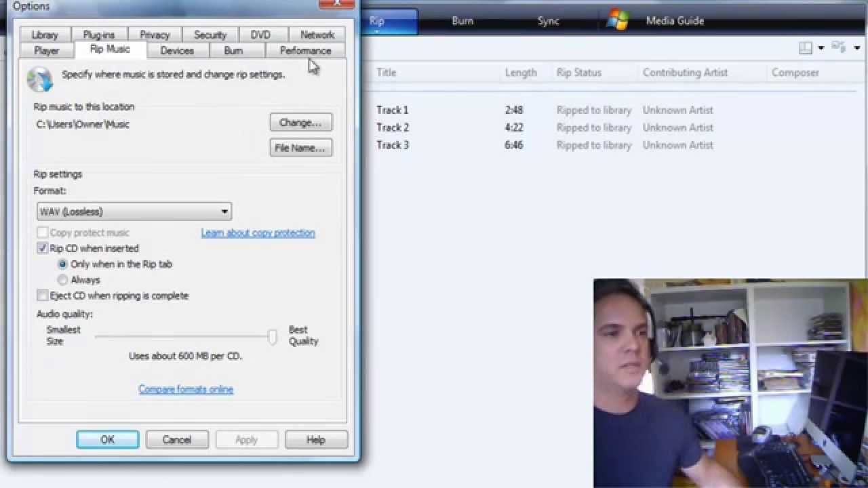Open the Devices tab in Options
This screenshot has height=488, width=868.
click(x=177, y=51)
